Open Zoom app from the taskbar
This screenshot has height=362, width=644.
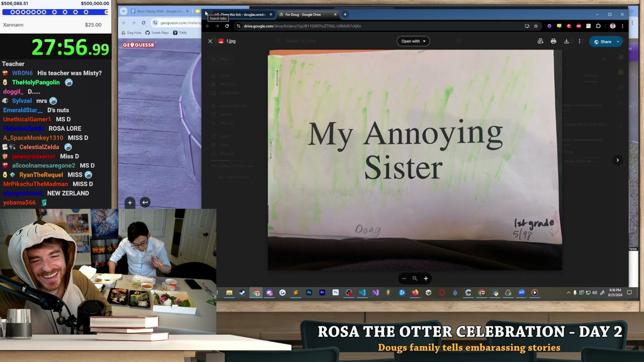click(x=521, y=293)
